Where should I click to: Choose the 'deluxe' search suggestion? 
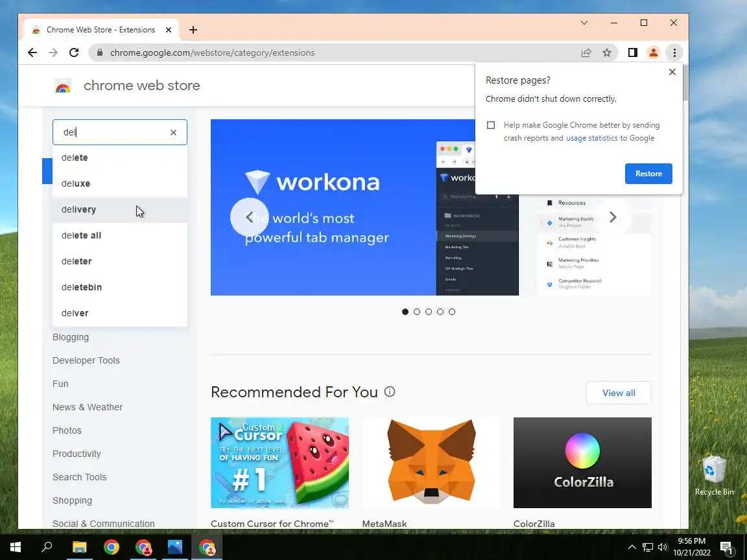coord(119,183)
